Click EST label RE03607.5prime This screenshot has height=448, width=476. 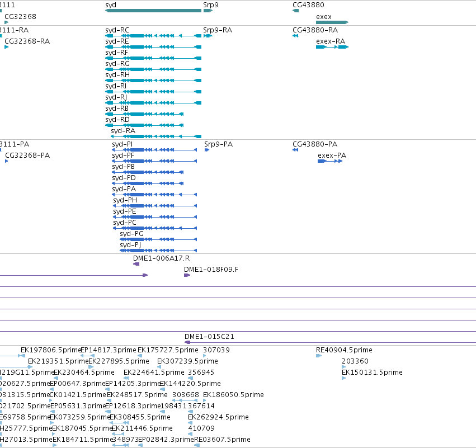[223, 440]
